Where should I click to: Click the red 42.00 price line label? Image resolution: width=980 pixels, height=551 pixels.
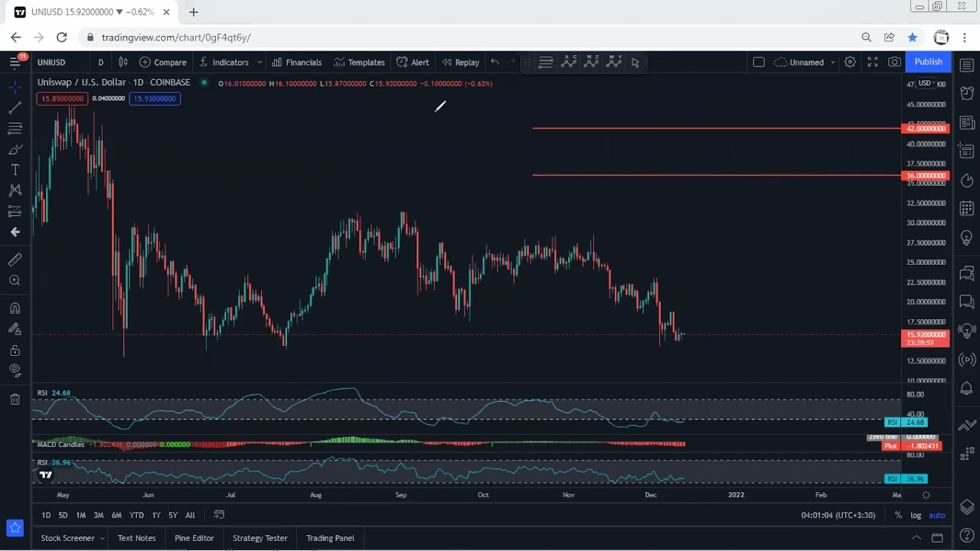tap(926, 129)
